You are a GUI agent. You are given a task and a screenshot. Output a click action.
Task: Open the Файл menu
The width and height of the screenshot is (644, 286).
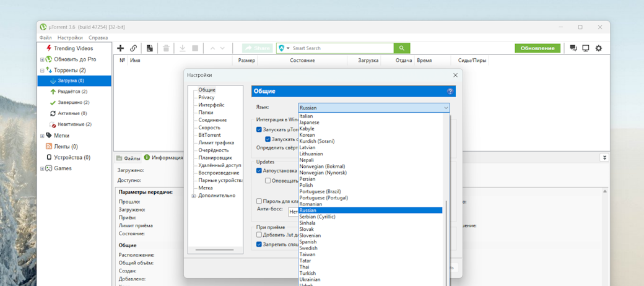pos(46,38)
